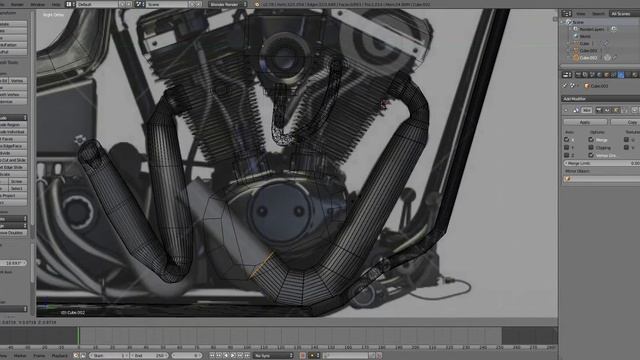Image resolution: width=640 pixels, height=360 pixels.
Task: Click the scene browse icon in header
Action: [x=140, y=4]
